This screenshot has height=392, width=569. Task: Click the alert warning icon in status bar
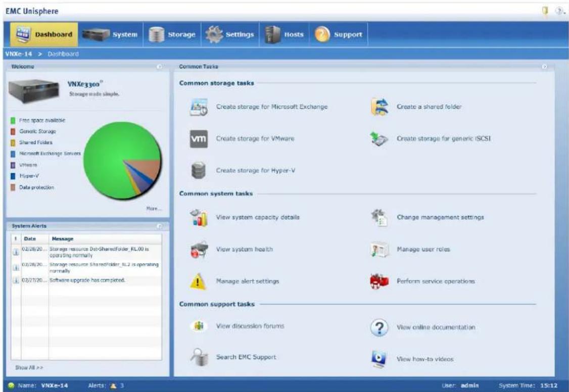coord(113,386)
